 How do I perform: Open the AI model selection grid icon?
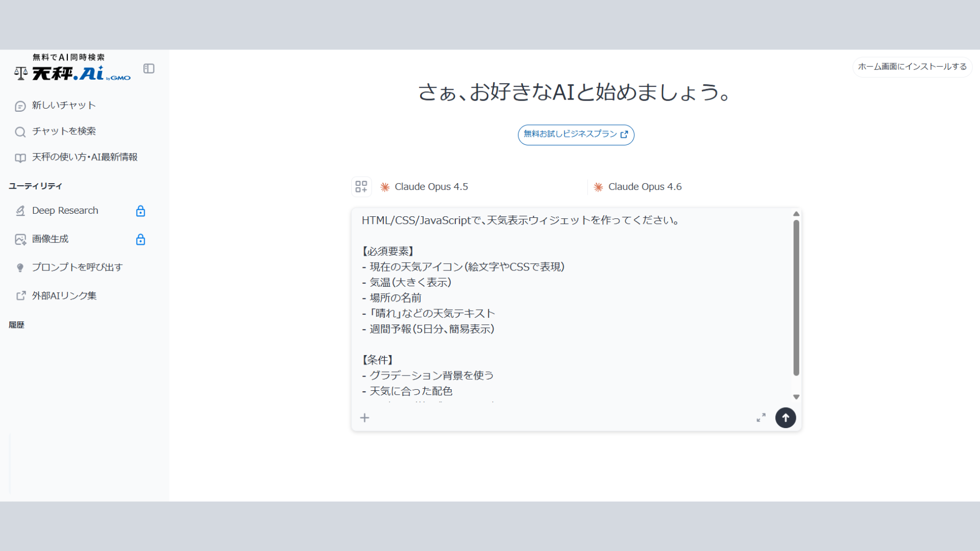pos(361,186)
